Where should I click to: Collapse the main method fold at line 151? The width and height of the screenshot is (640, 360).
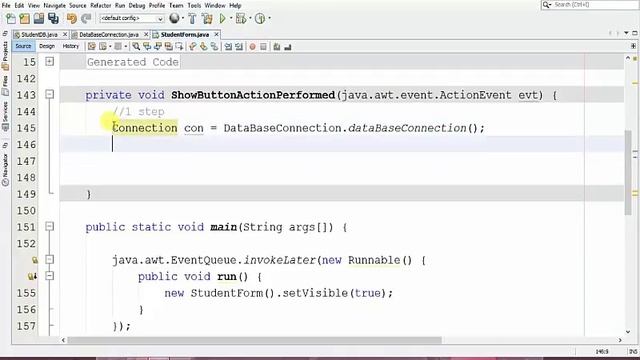(x=49, y=226)
